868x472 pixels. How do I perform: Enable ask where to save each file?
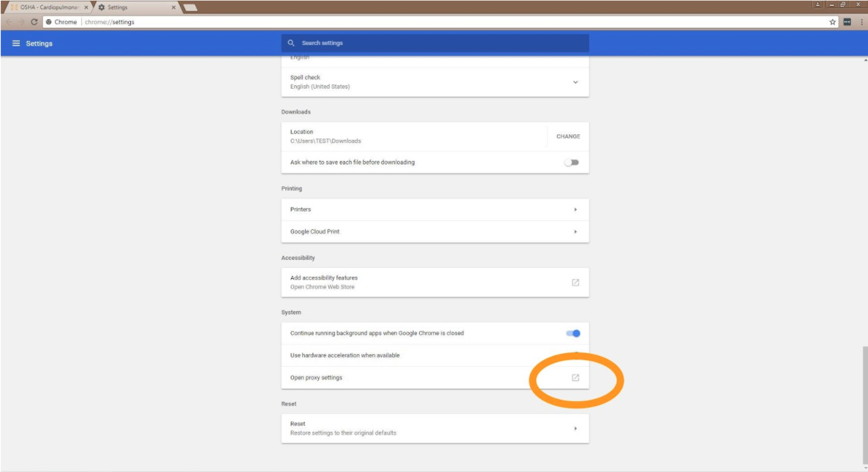click(x=571, y=162)
